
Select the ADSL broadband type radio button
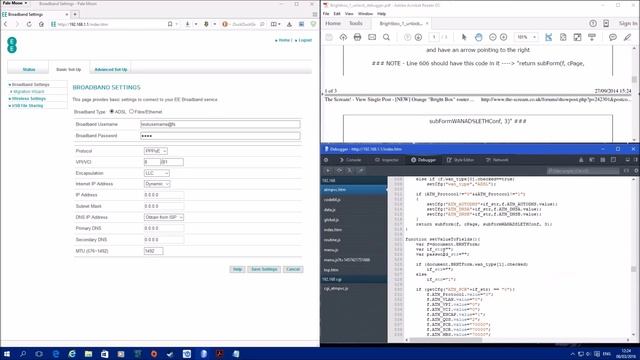tap(111, 111)
